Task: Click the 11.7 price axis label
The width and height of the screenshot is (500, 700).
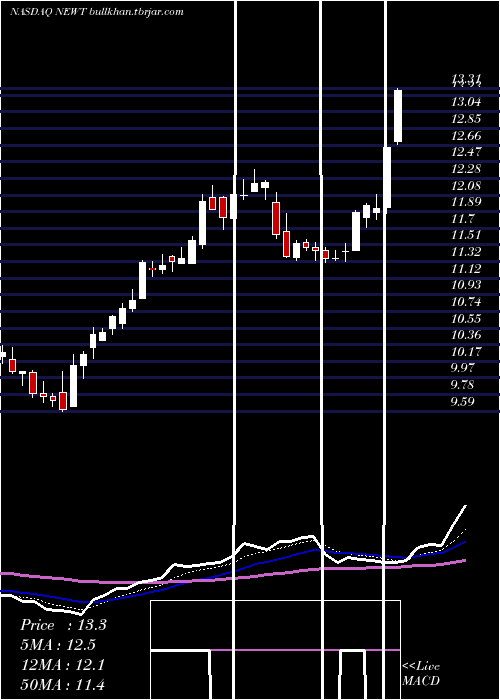Action: click(x=462, y=219)
